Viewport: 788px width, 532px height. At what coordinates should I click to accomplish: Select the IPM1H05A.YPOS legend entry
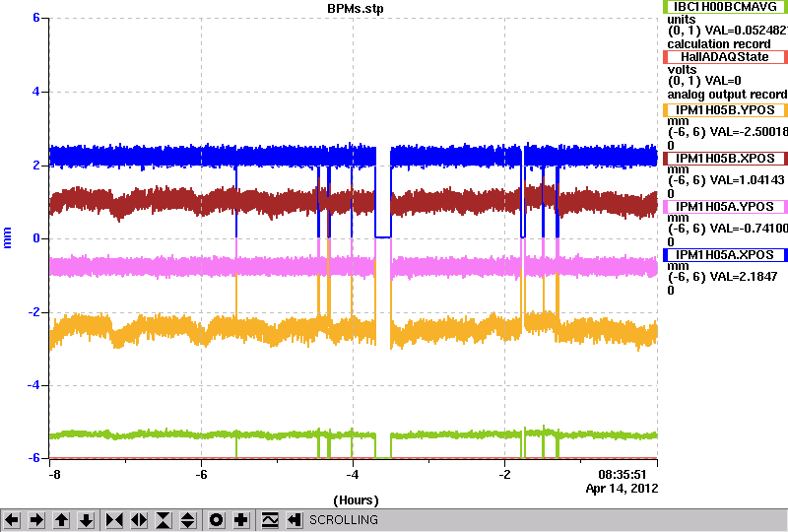pos(725,207)
